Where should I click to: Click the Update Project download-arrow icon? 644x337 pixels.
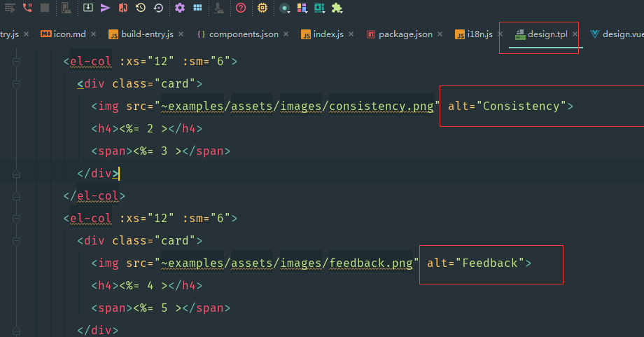pyautogui.click(x=88, y=8)
